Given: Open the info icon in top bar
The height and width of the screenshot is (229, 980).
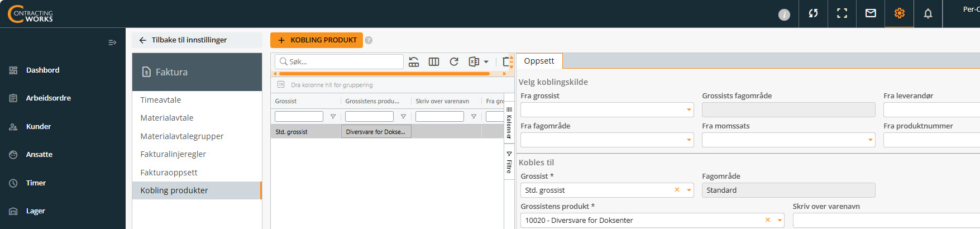Looking at the screenshot, I should [x=784, y=15].
